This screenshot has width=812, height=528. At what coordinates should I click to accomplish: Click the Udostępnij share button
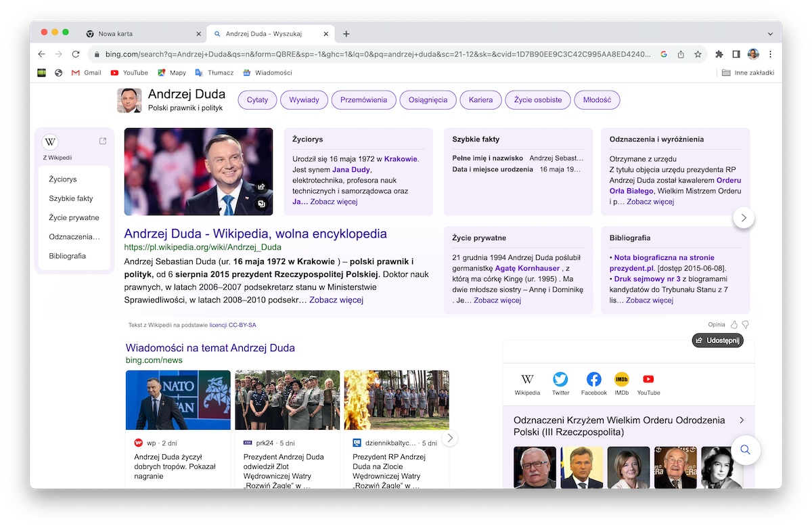pos(718,340)
